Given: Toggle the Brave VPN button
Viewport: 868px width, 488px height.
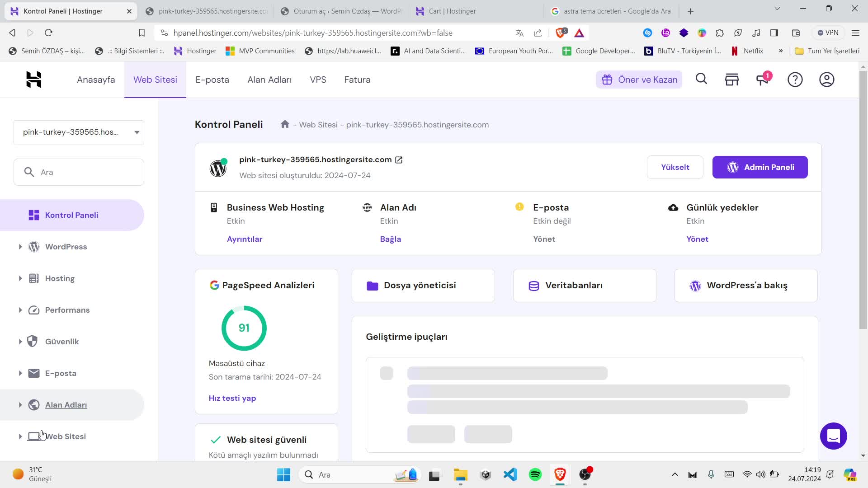Looking at the screenshot, I should click(x=827, y=33).
